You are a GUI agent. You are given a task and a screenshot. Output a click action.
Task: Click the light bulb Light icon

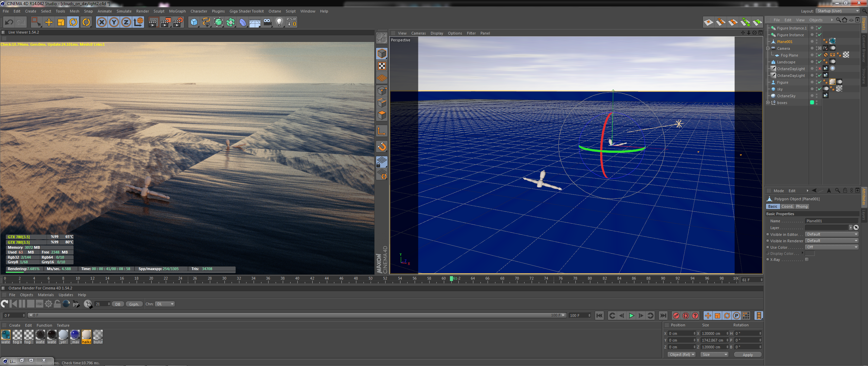(x=279, y=22)
